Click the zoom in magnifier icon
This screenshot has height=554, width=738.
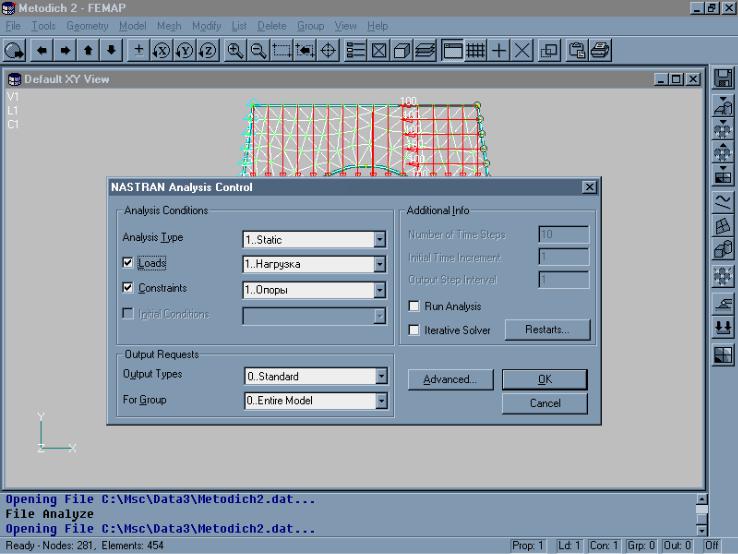pyautogui.click(x=235, y=50)
